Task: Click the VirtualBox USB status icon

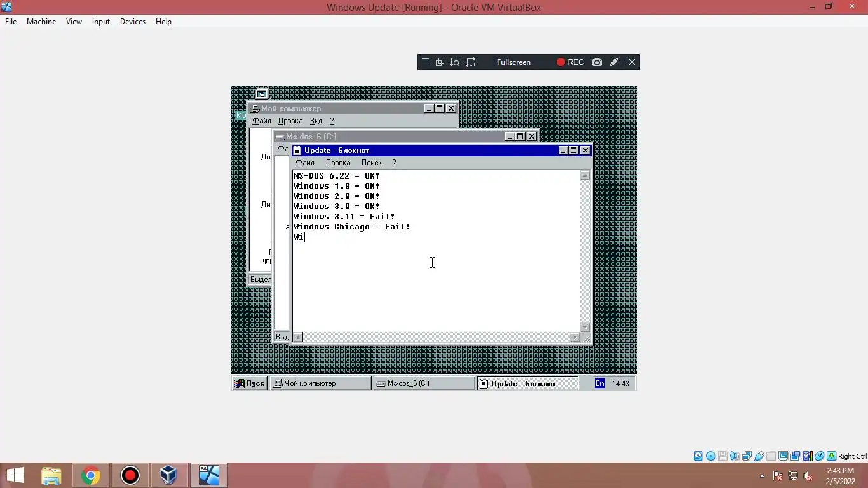Action: pyautogui.click(x=759, y=456)
